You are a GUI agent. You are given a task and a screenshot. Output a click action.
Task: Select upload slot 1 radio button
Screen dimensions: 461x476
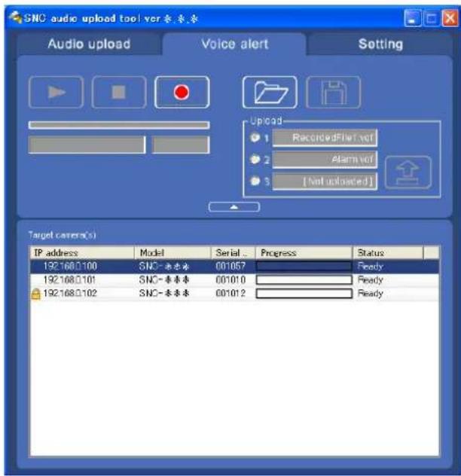coord(255,138)
